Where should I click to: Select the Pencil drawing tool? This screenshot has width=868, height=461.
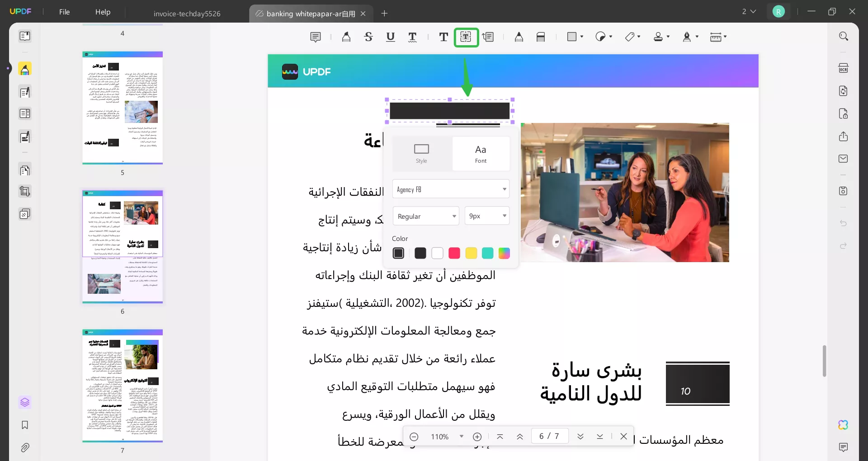(x=519, y=37)
